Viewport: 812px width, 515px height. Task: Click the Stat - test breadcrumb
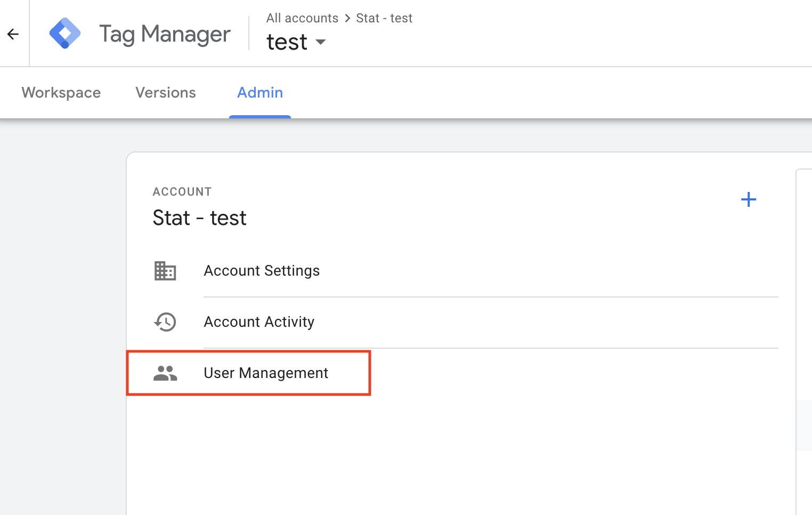tap(384, 18)
